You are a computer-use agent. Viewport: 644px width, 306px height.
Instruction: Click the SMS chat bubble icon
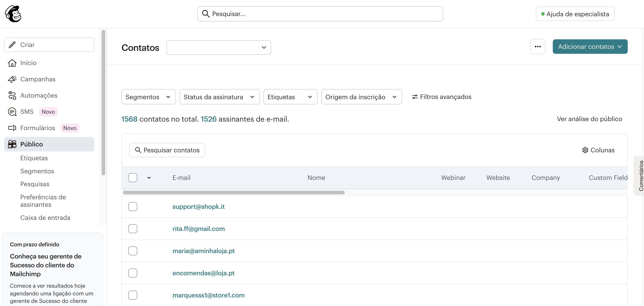click(12, 112)
